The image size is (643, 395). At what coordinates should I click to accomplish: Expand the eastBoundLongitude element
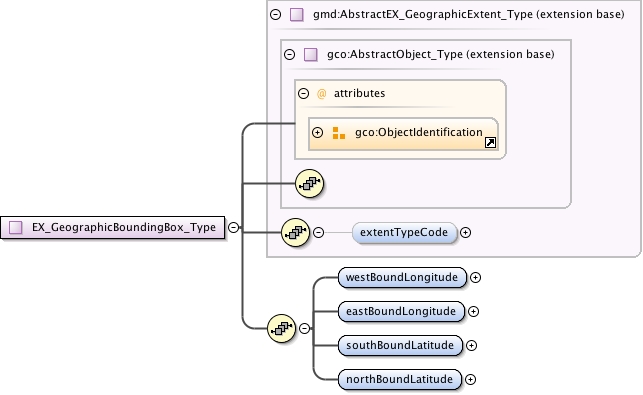[473, 312]
